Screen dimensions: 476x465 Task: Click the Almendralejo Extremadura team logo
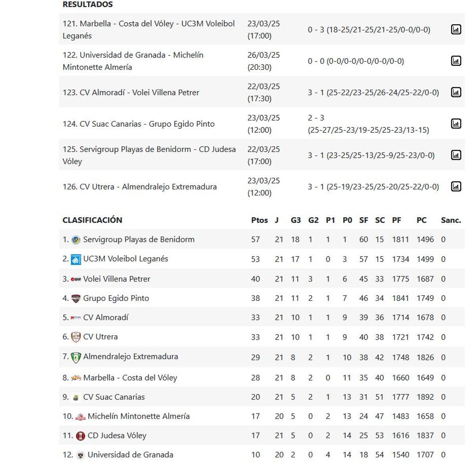coord(75,356)
